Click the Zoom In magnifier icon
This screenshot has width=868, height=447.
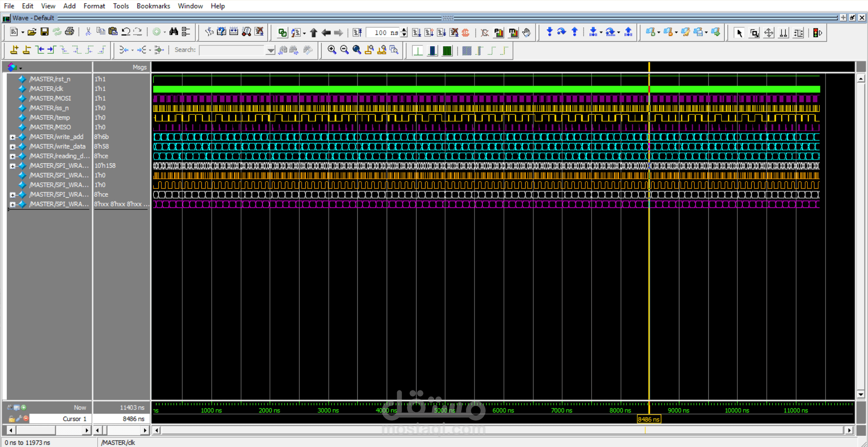[x=332, y=50]
